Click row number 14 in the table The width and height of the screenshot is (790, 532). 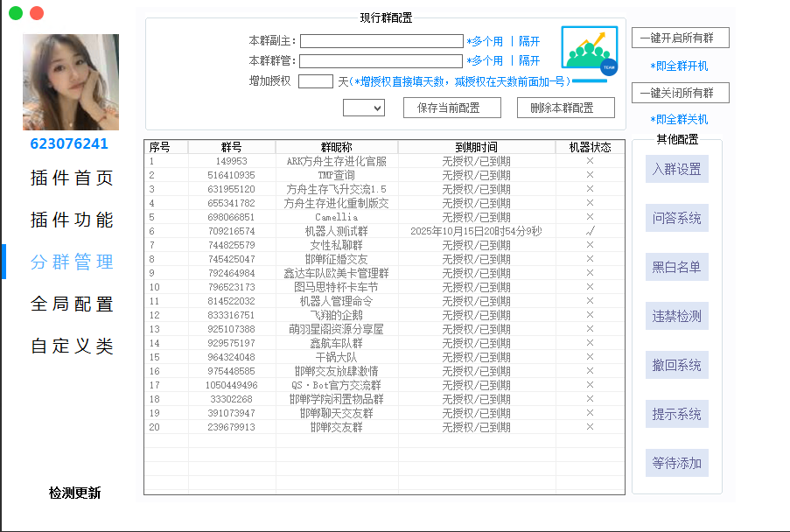tap(154, 343)
